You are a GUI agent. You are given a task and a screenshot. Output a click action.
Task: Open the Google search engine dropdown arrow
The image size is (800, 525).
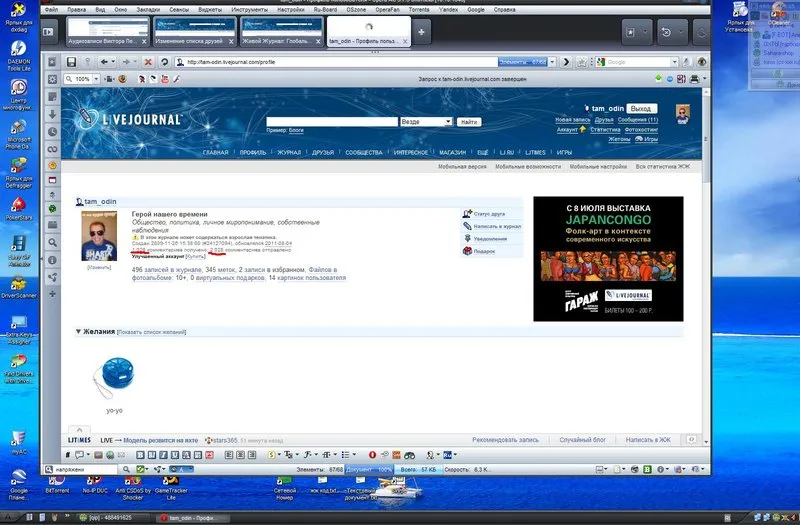pyautogui.click(x=674, y=62)
